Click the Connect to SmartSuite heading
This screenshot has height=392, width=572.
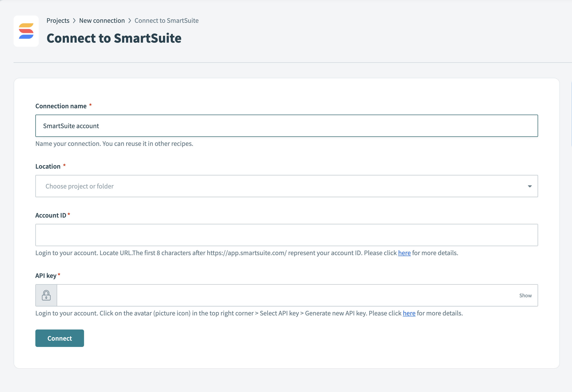[114, 38]
